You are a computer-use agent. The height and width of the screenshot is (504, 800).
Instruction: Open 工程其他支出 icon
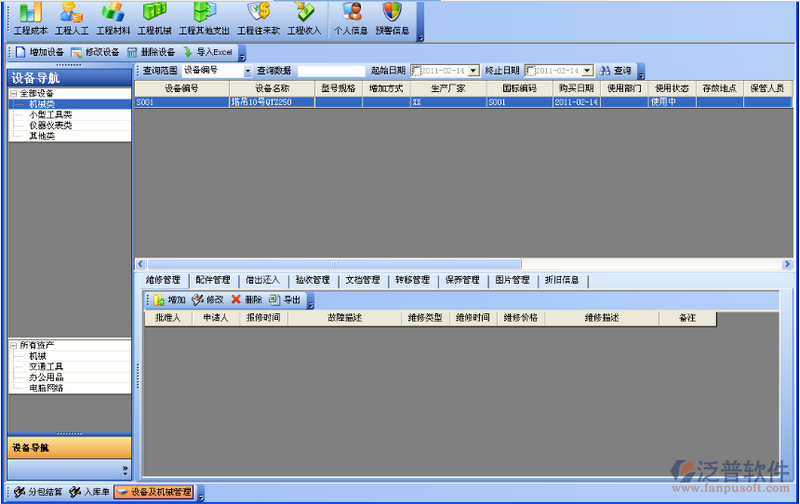(204, 19)
